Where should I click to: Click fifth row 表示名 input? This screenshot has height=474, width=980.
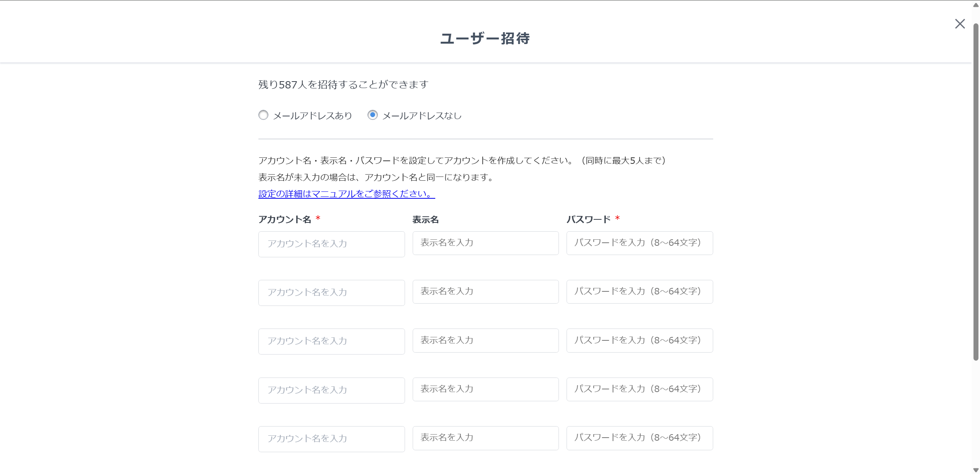tap(485, 438)
